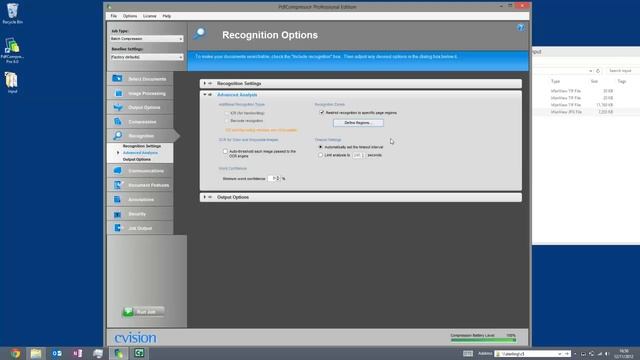This screenshot has width=640, height=360.
Task: Click the help question mark icon
Action: pos(520,28)
